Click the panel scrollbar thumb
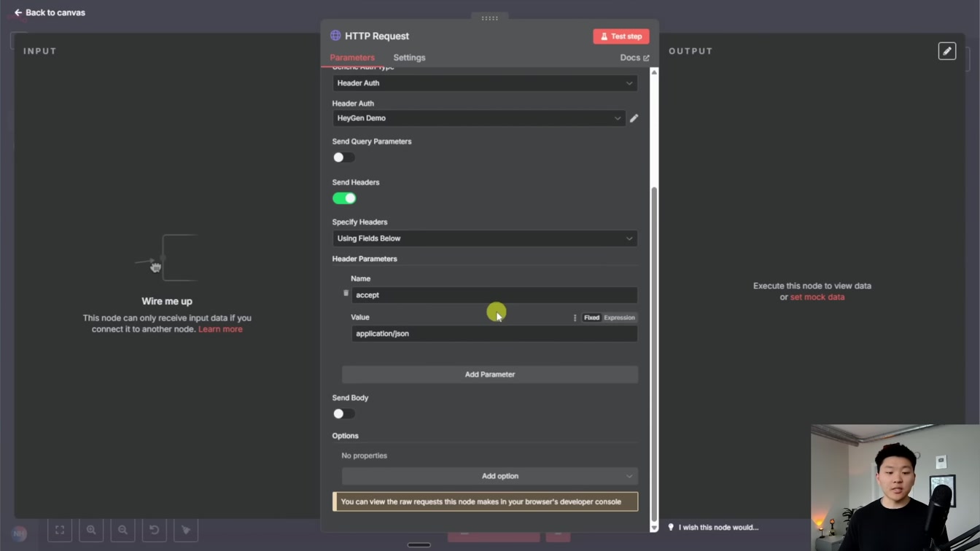 654,353
